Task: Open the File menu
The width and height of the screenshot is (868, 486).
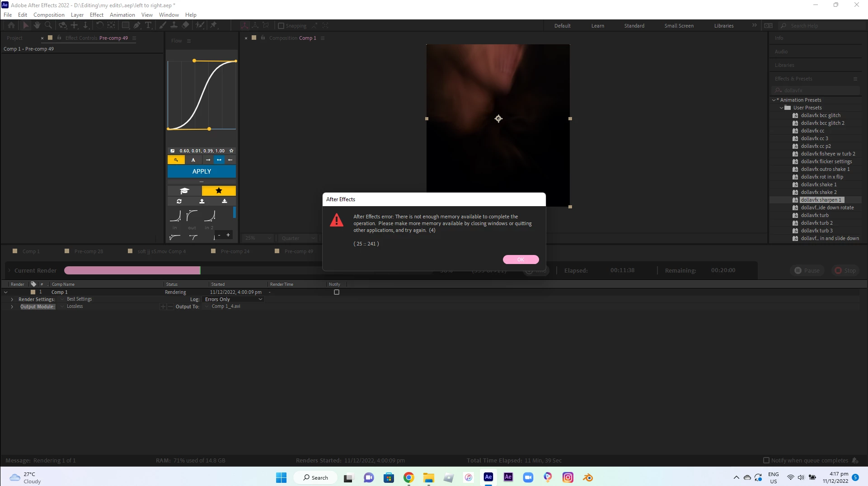Action: pos(8,14)
